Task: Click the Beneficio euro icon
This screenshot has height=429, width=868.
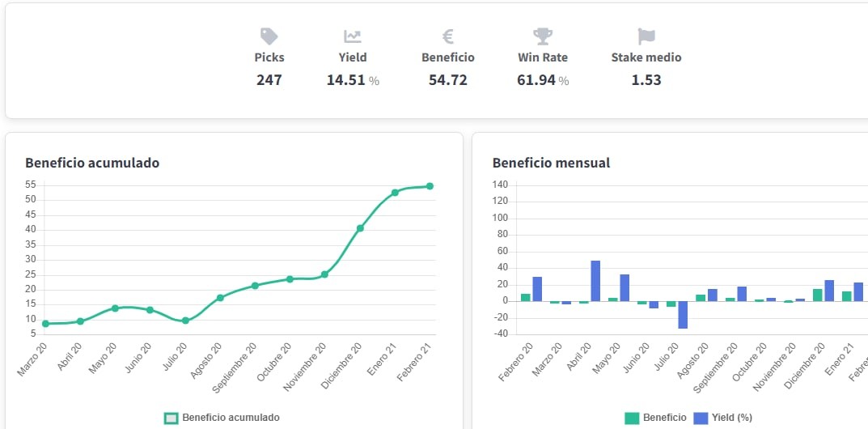Action: [448, 36]
